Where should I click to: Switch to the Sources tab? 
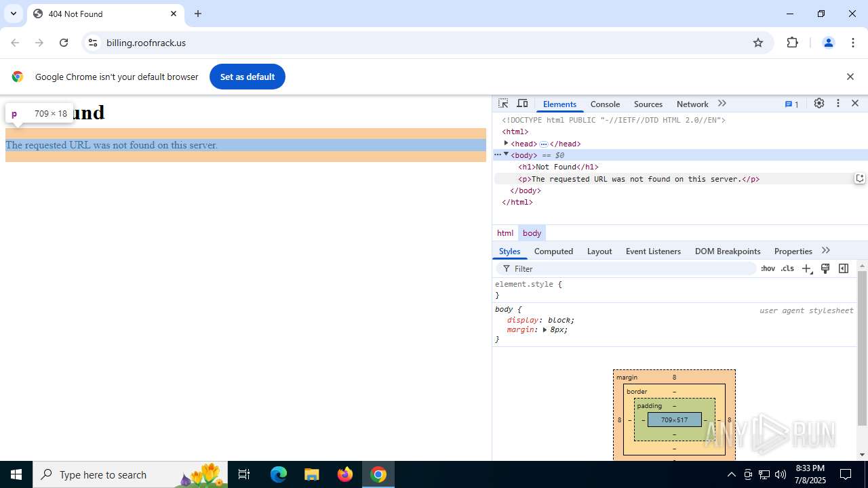pos(648,104)
